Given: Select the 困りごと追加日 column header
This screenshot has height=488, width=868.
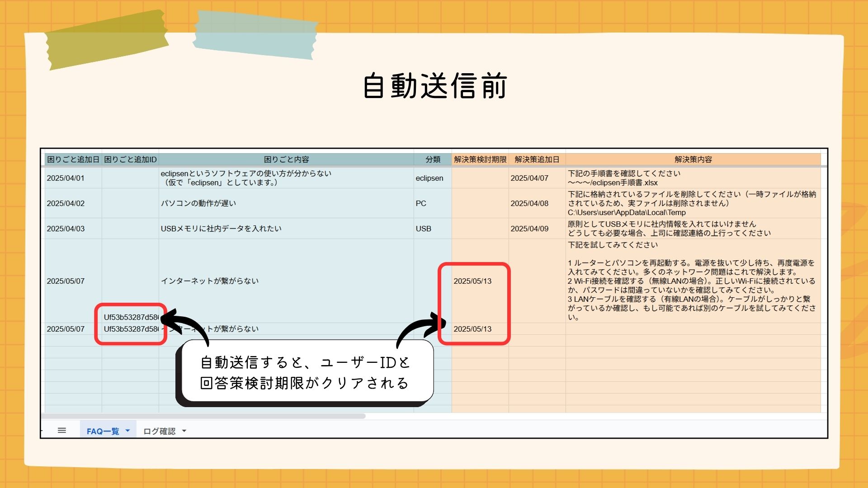Looking at the screenshot, I should pyautogui.click(x=73, y=160).
